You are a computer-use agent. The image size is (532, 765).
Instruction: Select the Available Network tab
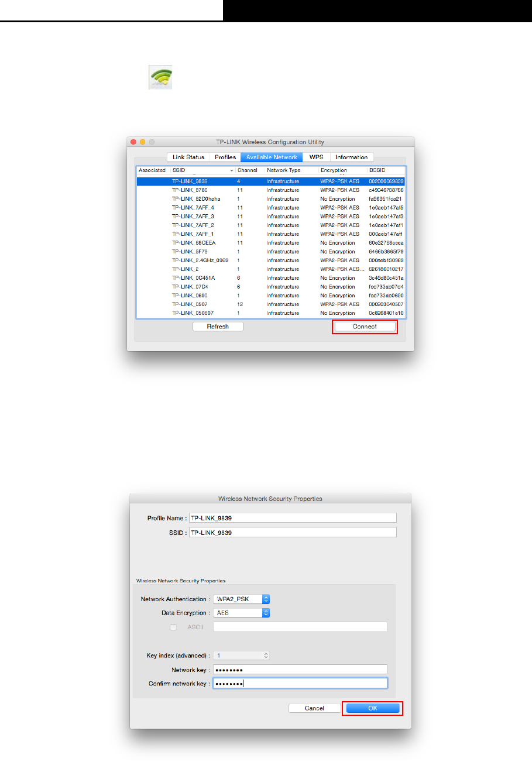point(272,157)
